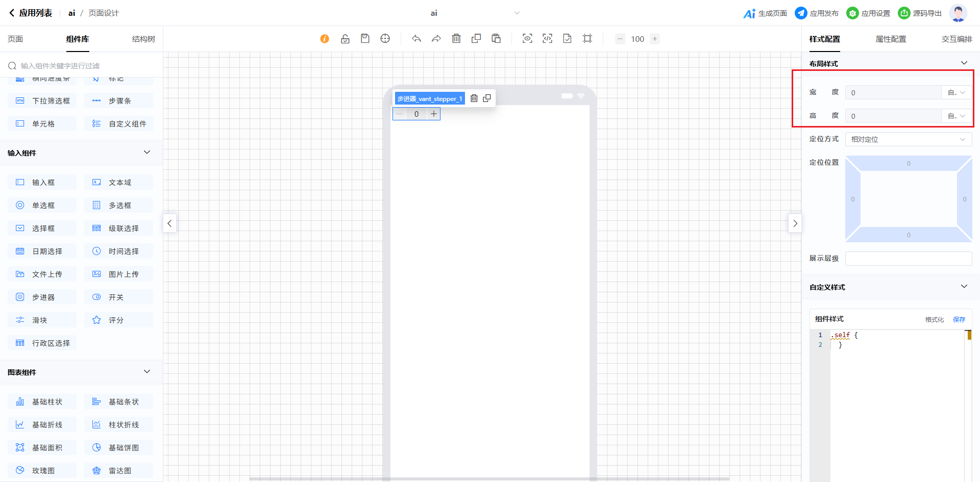Click the orange info icon
The image size is (980, 482).
(325, 39)
